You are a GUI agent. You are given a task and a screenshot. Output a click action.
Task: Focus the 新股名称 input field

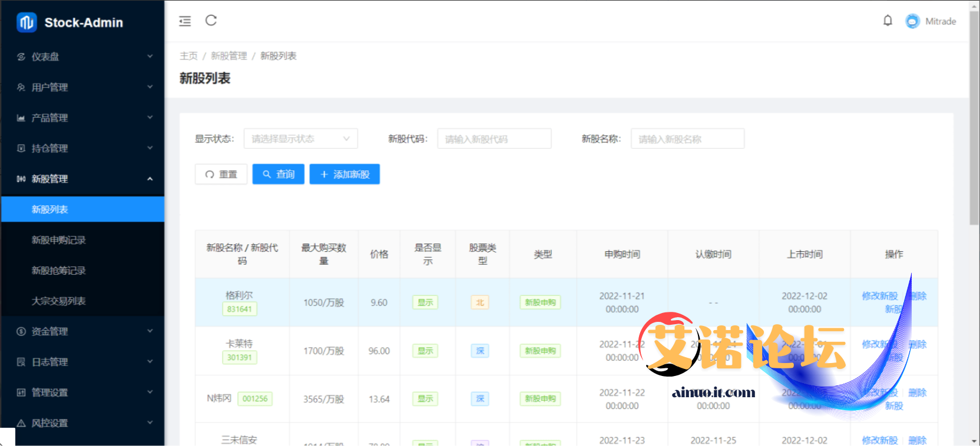click(x=687, y=139)
